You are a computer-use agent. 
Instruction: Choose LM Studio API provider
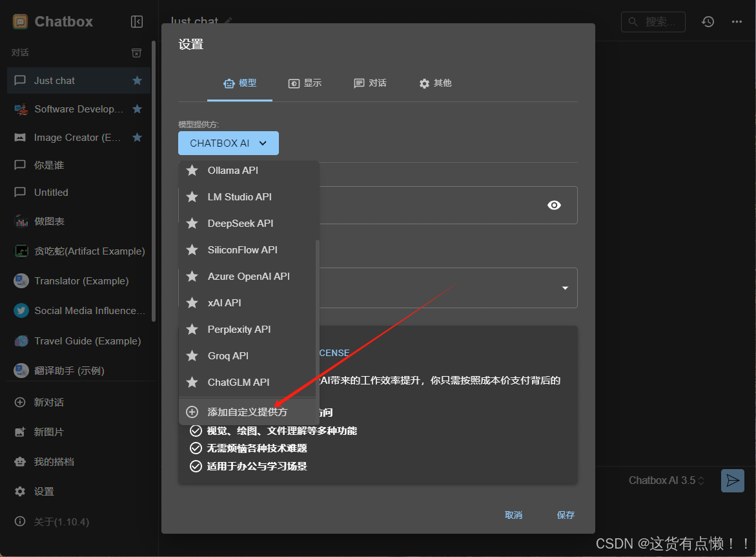pyautogui.click(x=247, y=197)
